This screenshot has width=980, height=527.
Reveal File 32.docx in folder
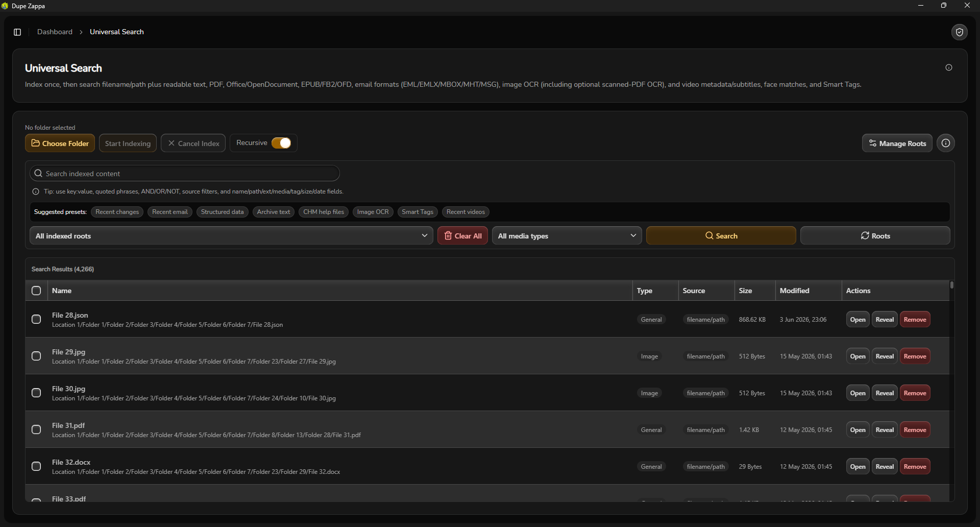[x=885, y=467]
